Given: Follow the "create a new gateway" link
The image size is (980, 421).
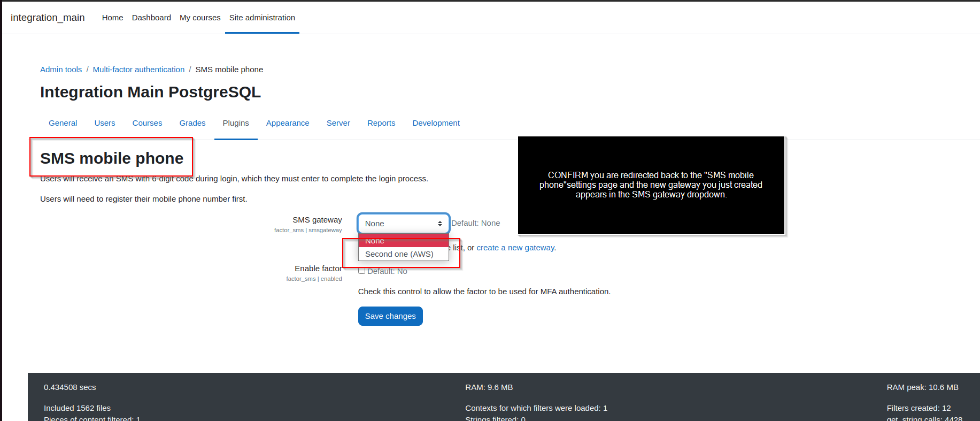Looking at the screenshot, I should coord(515,248).
